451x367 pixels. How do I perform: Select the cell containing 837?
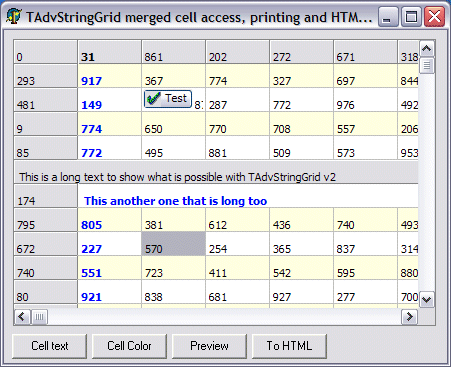(x=366, y=244)
